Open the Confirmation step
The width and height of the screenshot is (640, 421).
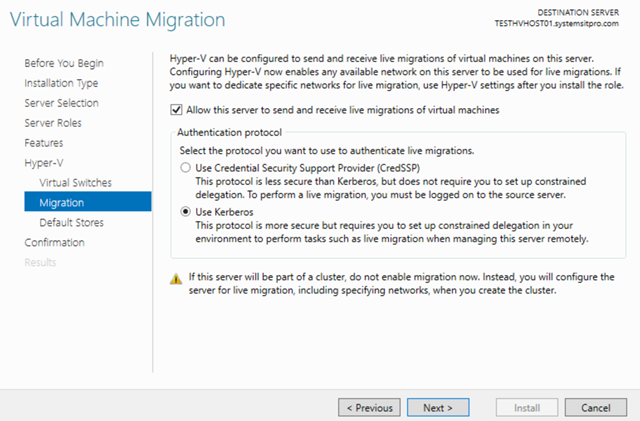(55, 243)
